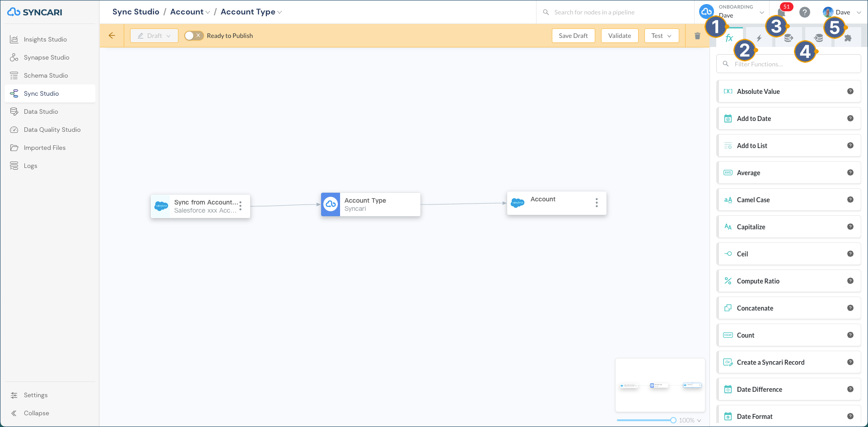
Task: Click the trash delete icon
Action: coord(697,36)
